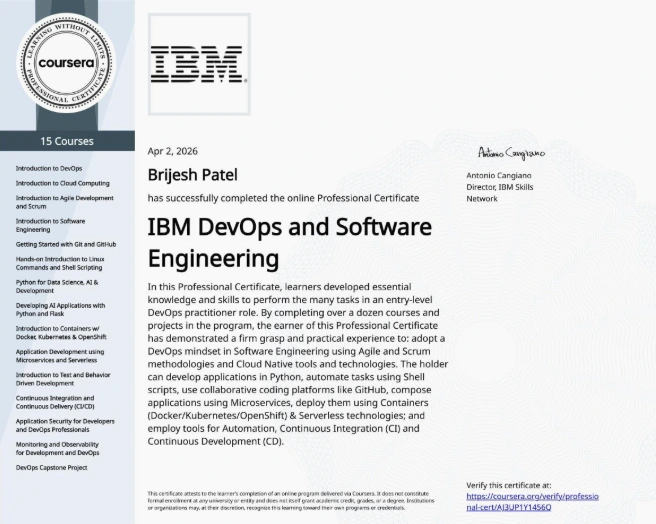Select 'Continuous Integration and Continuous Delivery (CI/CD)'
This screenshot has width=656, height=524.
55,402
